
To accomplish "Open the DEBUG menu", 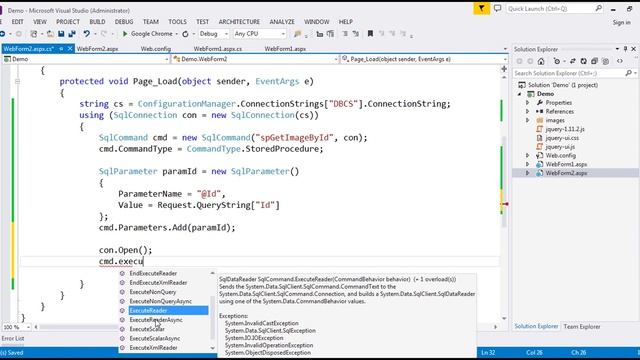I will 124,22.
